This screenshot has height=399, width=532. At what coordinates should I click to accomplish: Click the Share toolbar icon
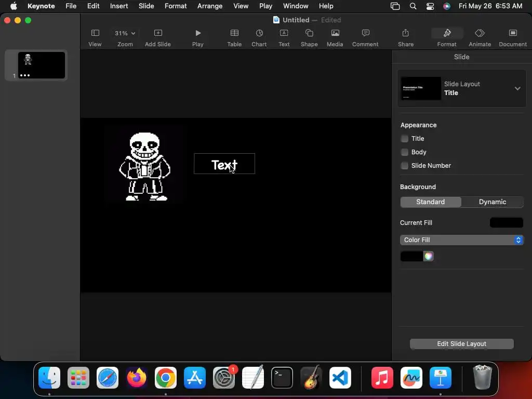pos(406,33)
